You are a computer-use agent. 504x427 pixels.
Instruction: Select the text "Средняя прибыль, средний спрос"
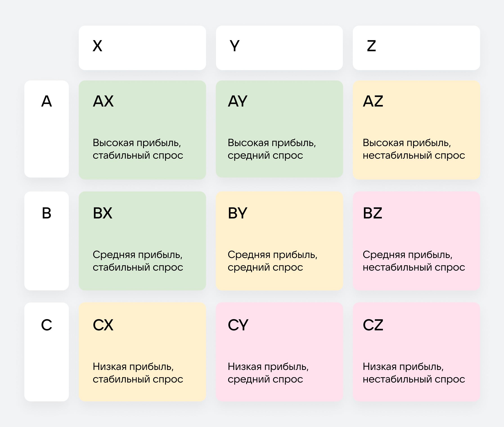coord(272,261)
